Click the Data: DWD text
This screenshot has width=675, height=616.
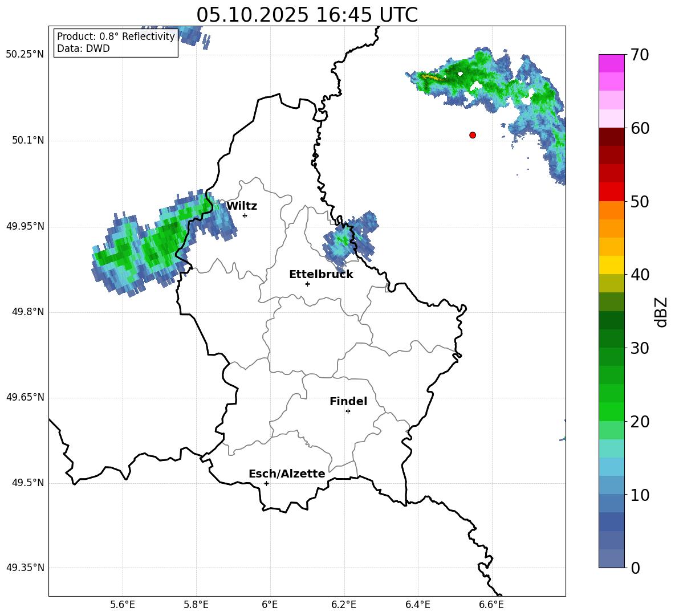click(x=83, y=48)
